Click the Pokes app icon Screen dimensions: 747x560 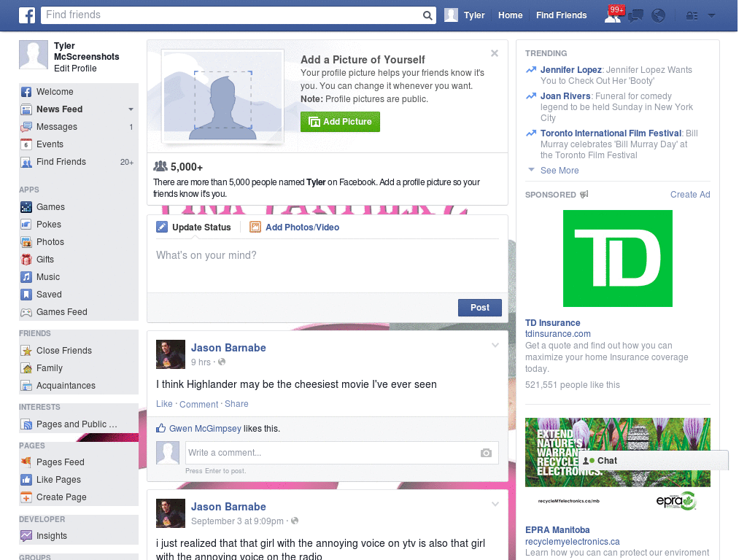26,225
